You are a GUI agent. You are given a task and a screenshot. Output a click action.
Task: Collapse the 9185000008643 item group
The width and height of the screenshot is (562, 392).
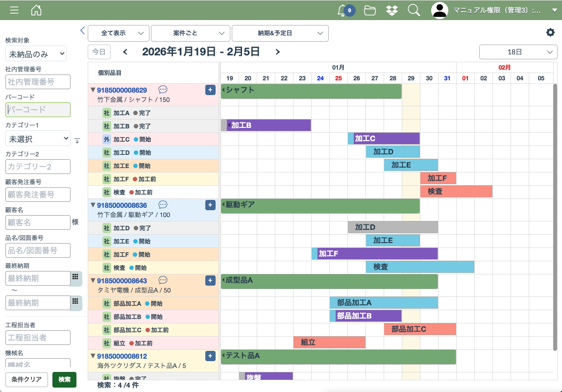93,281
